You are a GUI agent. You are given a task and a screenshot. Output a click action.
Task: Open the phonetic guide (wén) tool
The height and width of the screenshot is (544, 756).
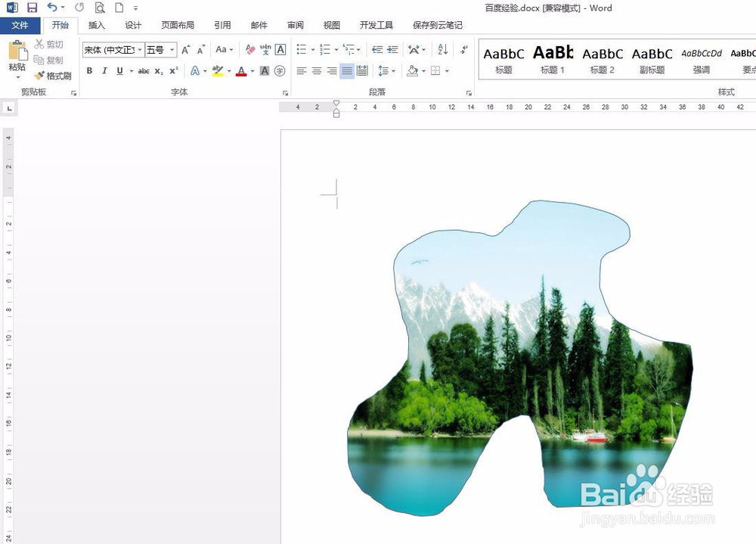coord(265,49)
